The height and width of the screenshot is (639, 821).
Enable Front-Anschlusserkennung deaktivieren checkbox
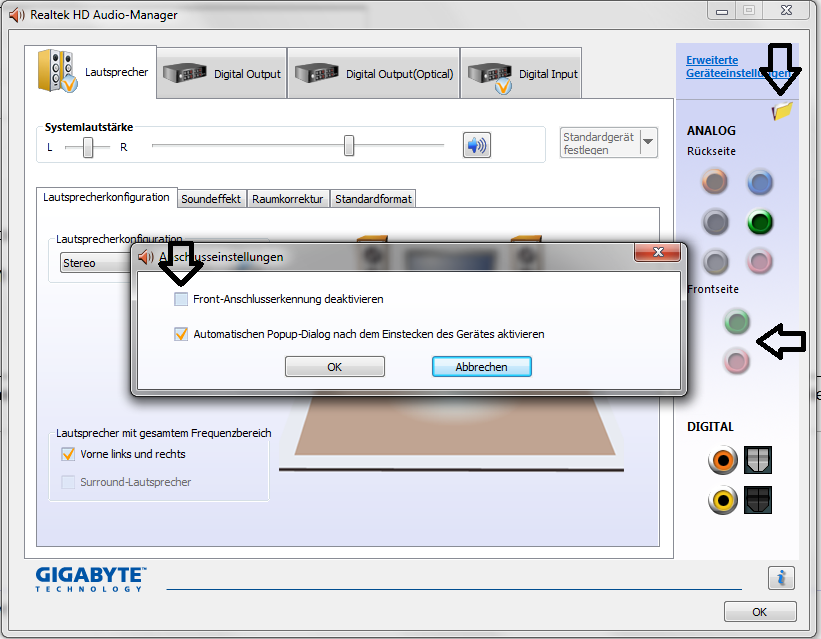(x=181, y=299)
